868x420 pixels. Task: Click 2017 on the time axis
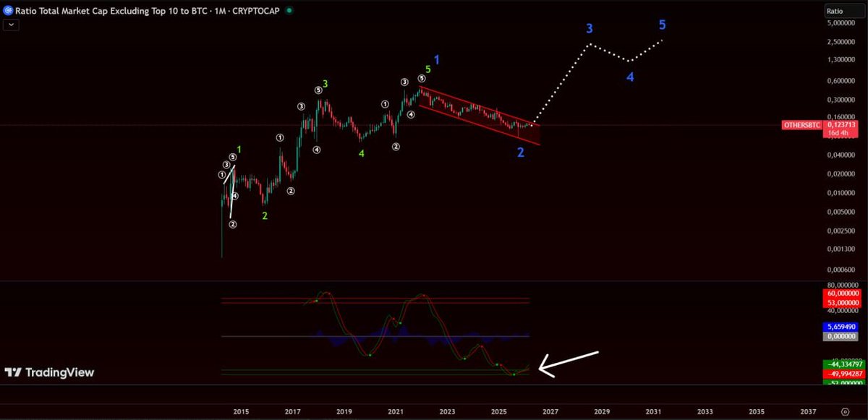[x=292, y=411]
